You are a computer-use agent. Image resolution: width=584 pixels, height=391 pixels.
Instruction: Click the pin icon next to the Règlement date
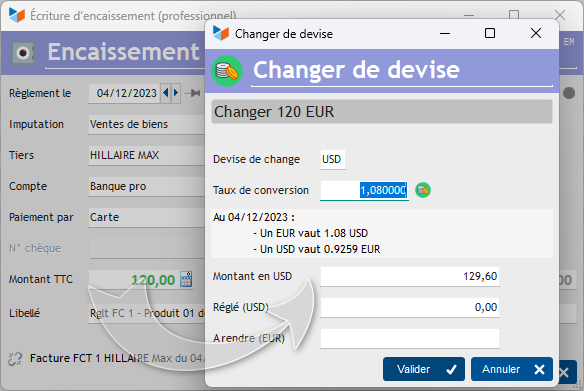193,93
